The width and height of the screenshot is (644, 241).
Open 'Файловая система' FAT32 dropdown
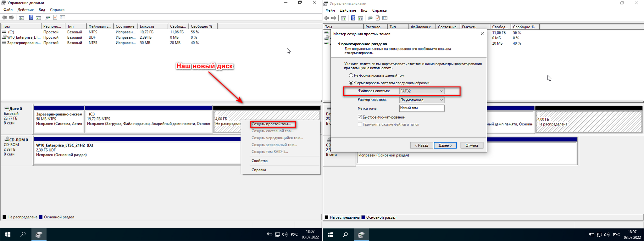coord(422,91)
